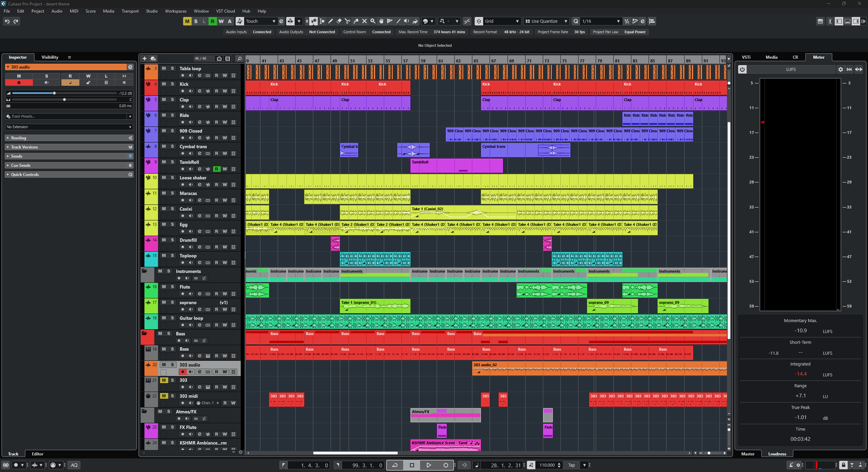Image resolution: width=868 pixels, height=472 pixels.
Task: Switch to the Visibility tab
Action: click(x=50, y=57)
